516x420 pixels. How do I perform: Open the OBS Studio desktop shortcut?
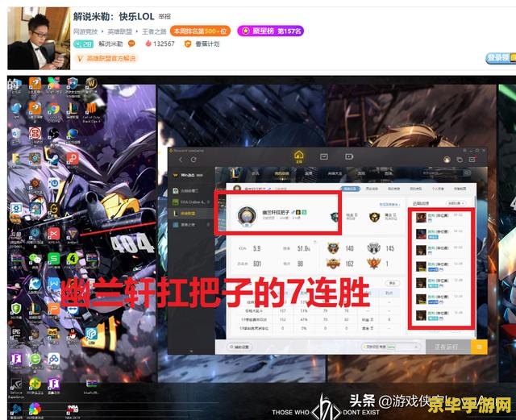tap(53, 134)
